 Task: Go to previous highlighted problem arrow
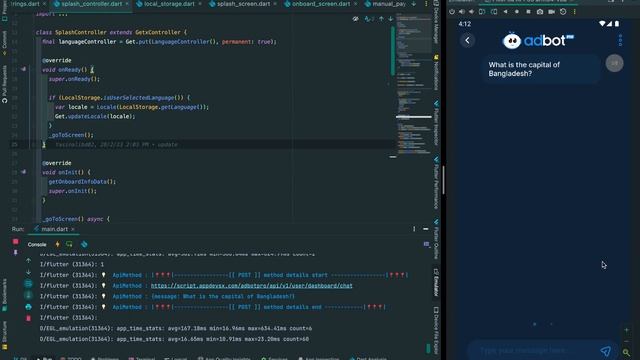point(381,19)
